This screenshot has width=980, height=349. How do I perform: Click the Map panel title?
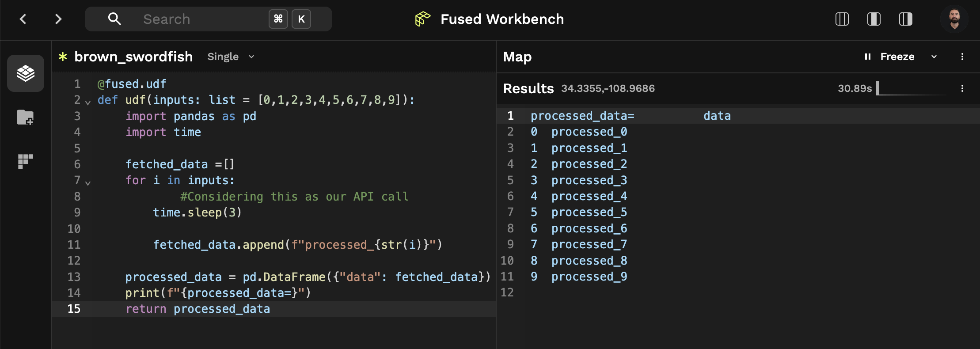517,57
